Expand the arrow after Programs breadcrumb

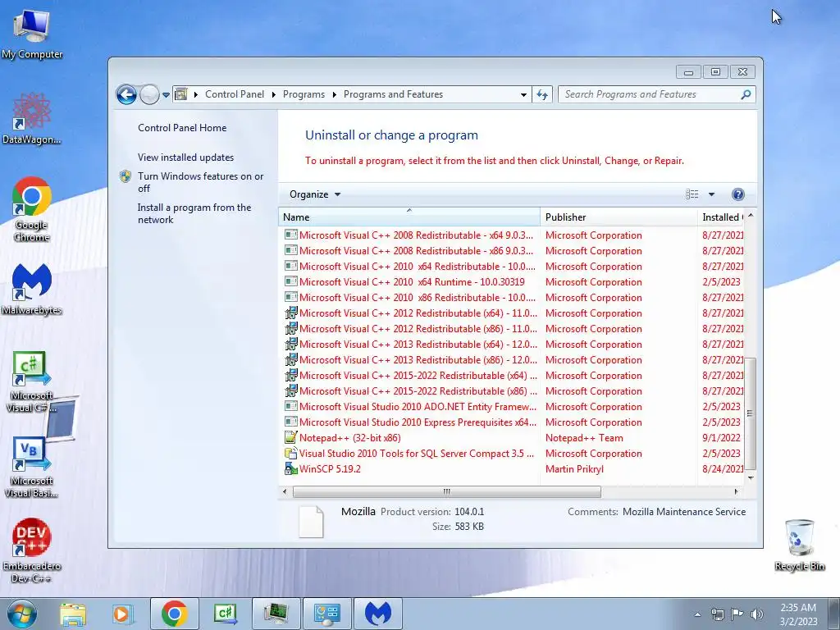tap(335, 95)
